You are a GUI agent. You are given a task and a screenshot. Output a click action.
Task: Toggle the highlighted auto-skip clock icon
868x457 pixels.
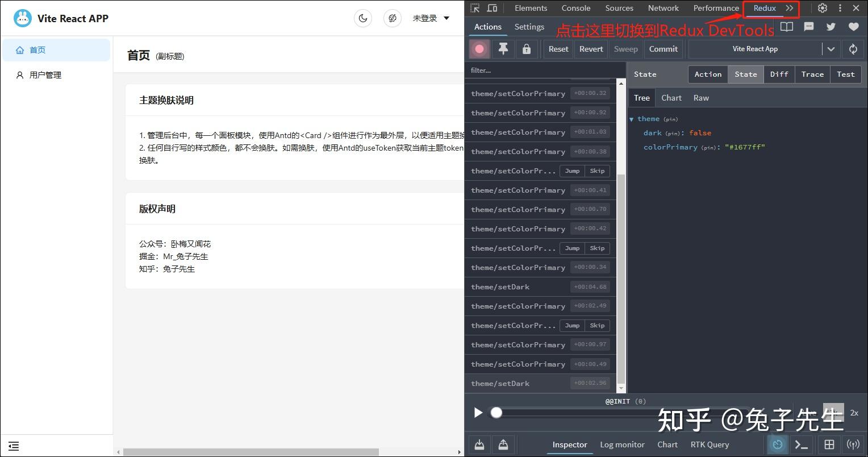tap(777, 444)
